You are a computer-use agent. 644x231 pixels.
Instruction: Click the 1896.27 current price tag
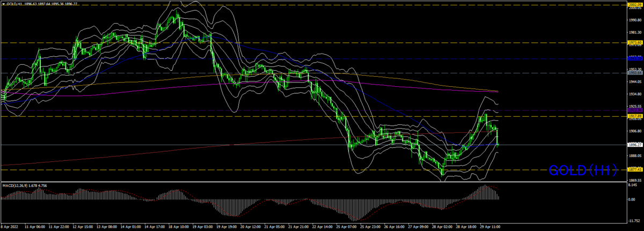tap(635, 145)
